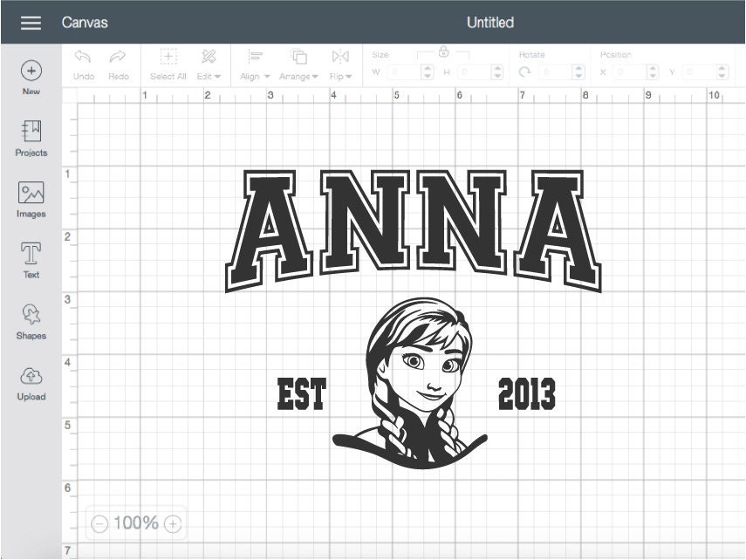The image size is (746, 560).
Task: Click the Untitled project name
Action: [490, 23]
